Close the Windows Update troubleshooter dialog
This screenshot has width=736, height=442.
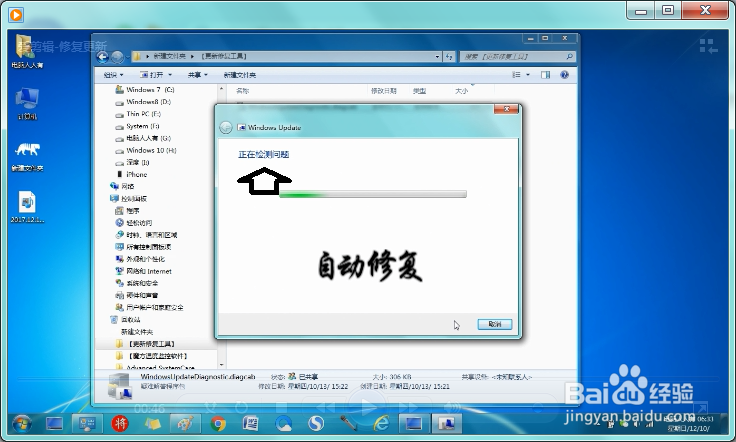click(506, 109)
